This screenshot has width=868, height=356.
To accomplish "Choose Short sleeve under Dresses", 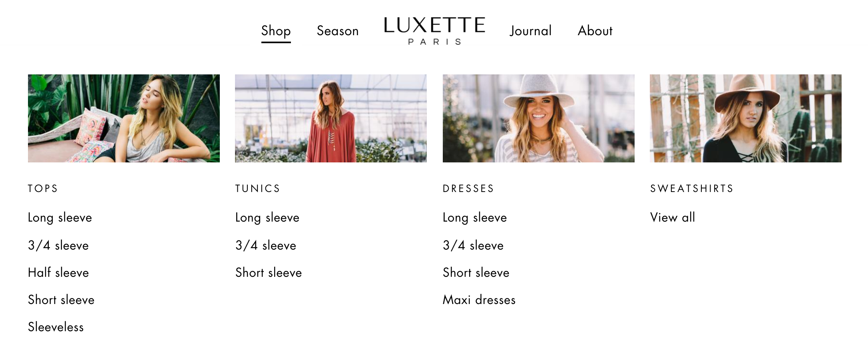I will (x=476, y=272).
